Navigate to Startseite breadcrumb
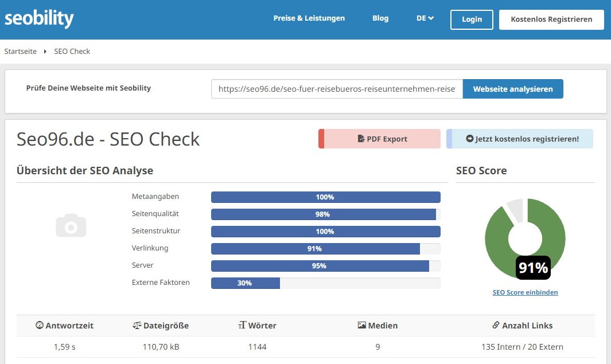 pyautogui.click(x=21, y=52)
